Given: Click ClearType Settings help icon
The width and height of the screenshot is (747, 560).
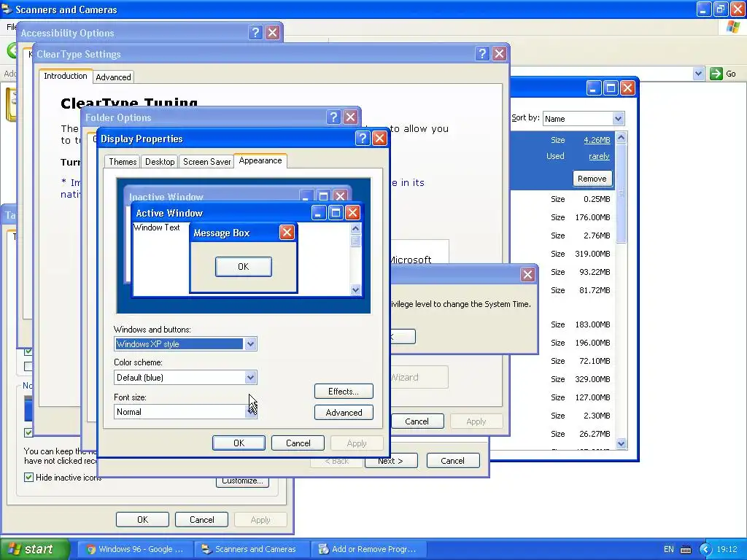Looking at the screenshot, I should tap(482, 54).
